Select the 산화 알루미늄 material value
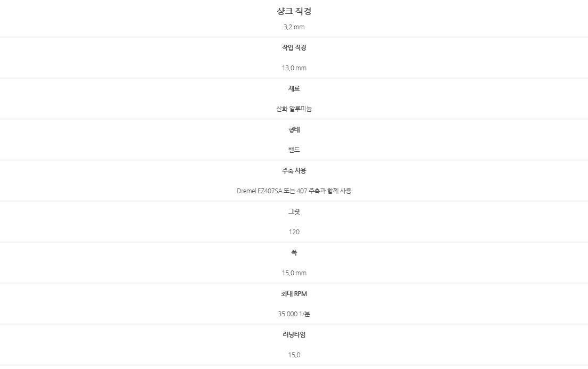Image resolution: width=588 pixels, height=369 pixels. (x=294, y=109)
